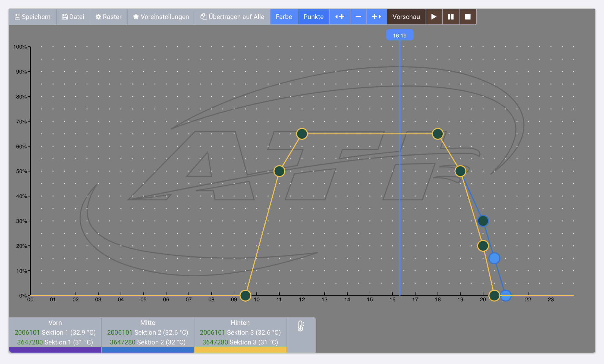Toggle the Farbe mode

coord(284,17)
